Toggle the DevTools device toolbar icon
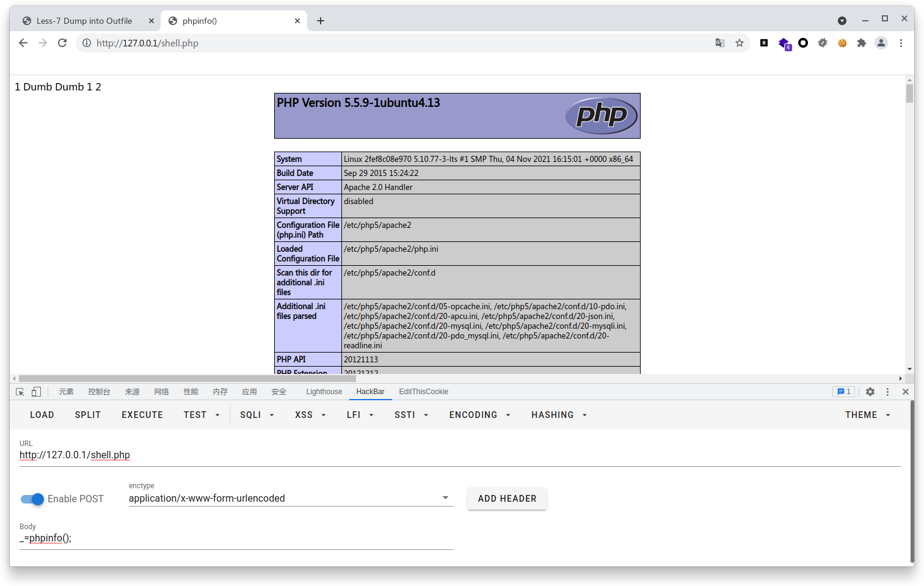The image size is (924, 586). (36, 392)
